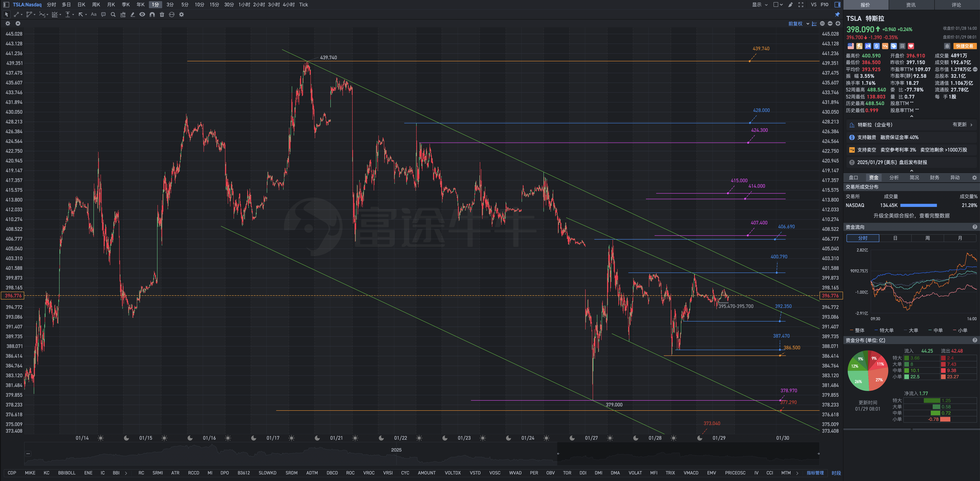Zoom in chart with plus circle
Image resolution: width=980 pixels, height=481 pixels.
pyautogui.click(x=838, y=24)
